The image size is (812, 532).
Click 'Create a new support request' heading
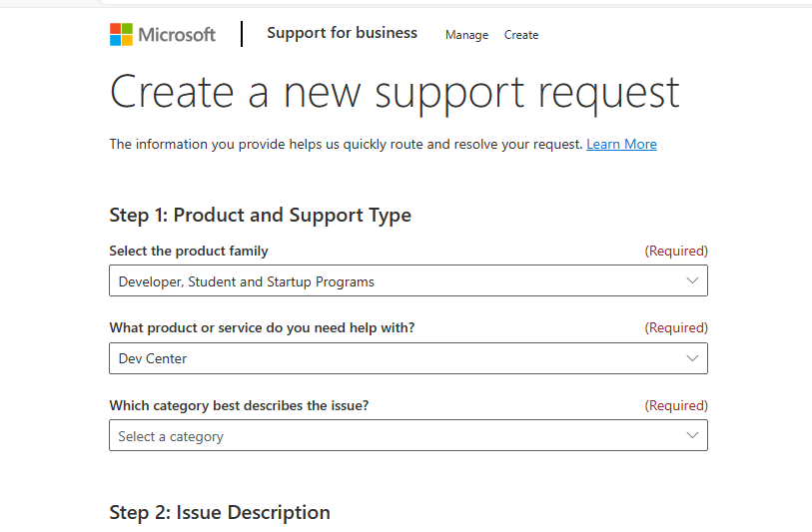(x=395, y=92)
